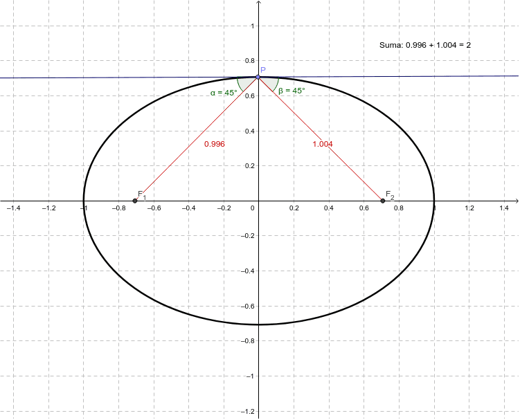Click the distance label 1.004
Screen dimensions: 520x420
[x=323, y=144]
